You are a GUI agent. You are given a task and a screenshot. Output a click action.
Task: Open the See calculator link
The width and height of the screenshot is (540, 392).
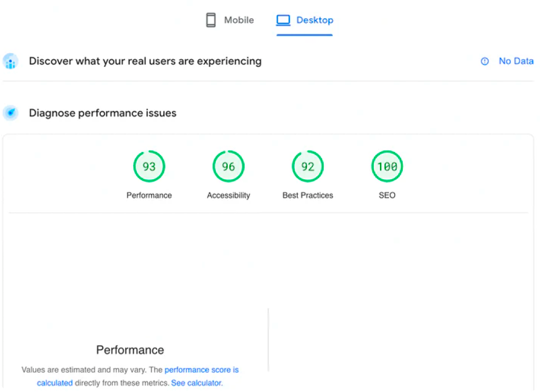click(x=197, y=383)
